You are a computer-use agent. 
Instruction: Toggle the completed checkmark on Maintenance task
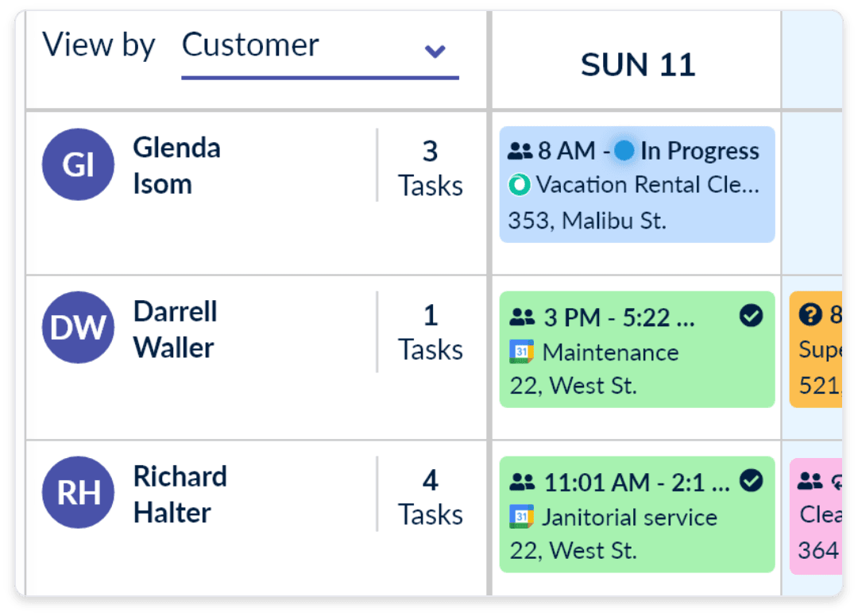(x=750, y=316)
